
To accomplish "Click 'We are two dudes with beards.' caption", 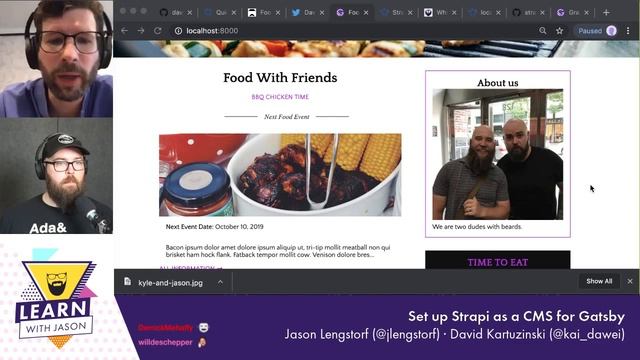I will point(477,227).
